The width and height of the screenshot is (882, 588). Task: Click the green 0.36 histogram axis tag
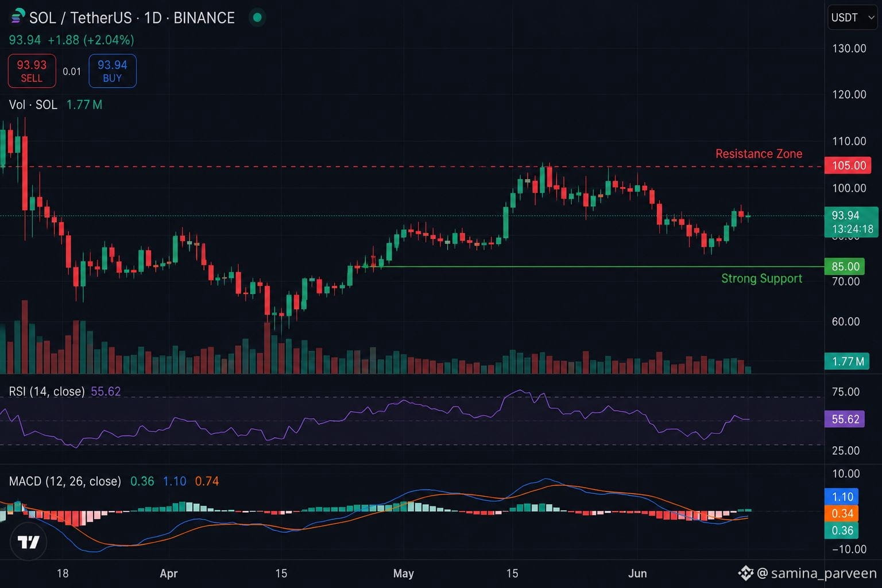coord(842,530)
